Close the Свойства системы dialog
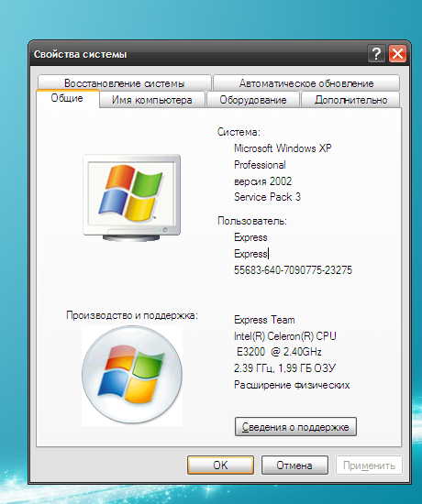422x504 pixels. (x=397, y=54)
